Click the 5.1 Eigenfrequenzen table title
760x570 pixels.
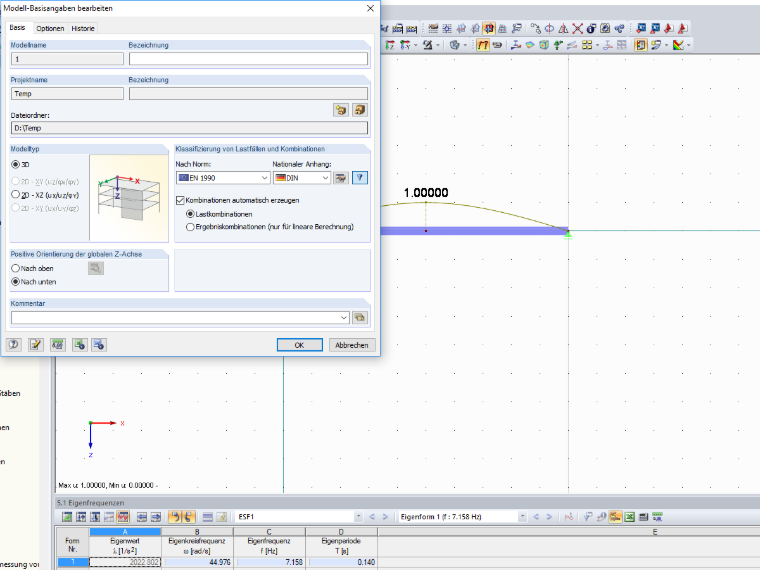point(91,503)
